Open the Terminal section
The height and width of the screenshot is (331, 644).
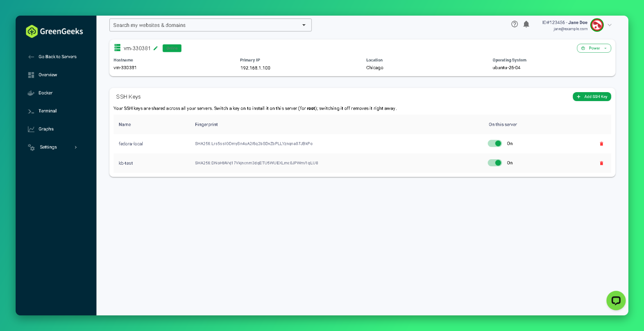coord(48,111)
